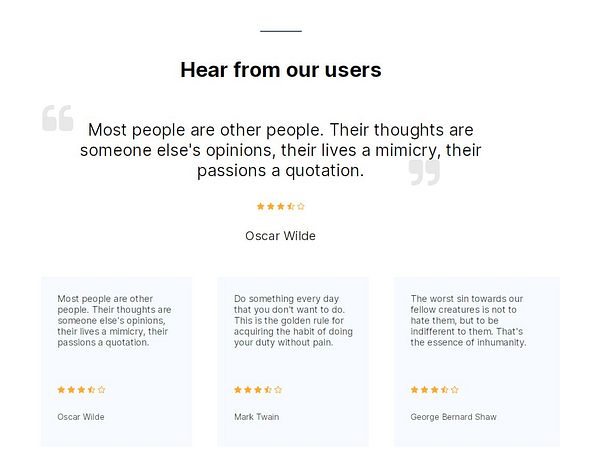Click first star of the featured quote rating
Screen dimensions: 600x474
coord(261,206)
